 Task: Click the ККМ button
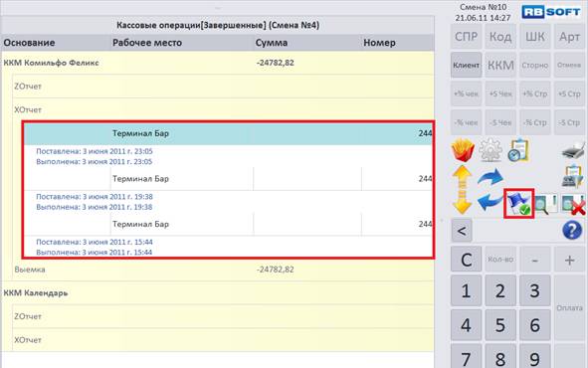(500, 66)
